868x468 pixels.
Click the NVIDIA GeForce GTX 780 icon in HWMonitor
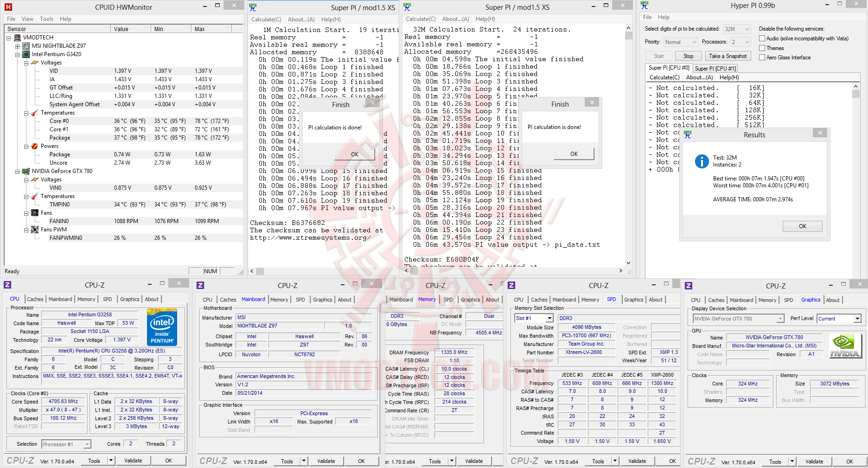[26, 171]
